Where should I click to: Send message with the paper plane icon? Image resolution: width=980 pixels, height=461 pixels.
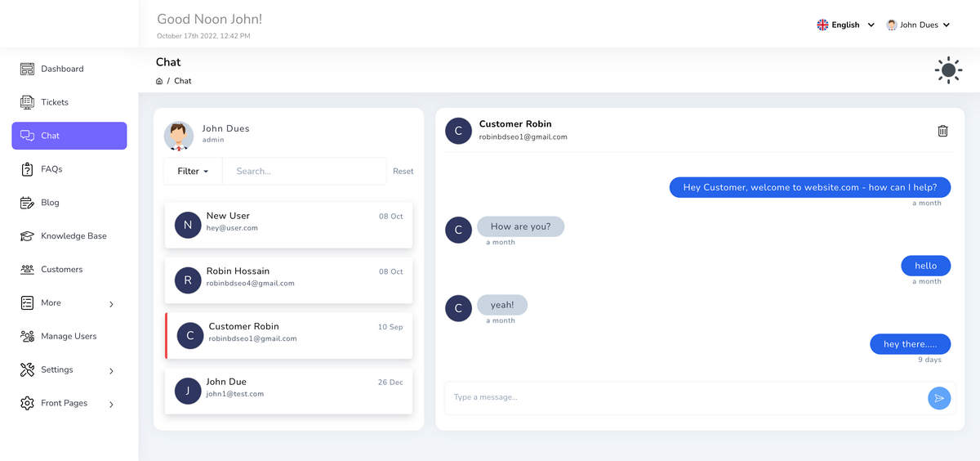point(939,398)
